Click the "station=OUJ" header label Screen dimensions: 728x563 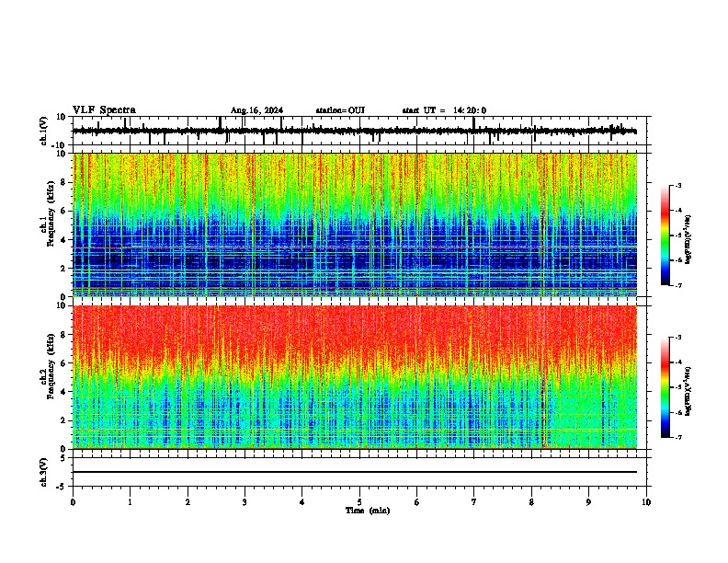click(340, 110)
